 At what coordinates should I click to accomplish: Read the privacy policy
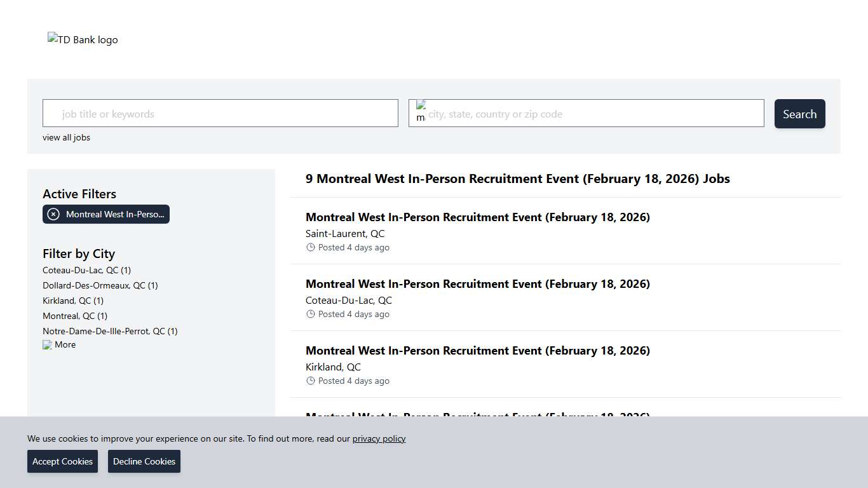click(379, 438)
